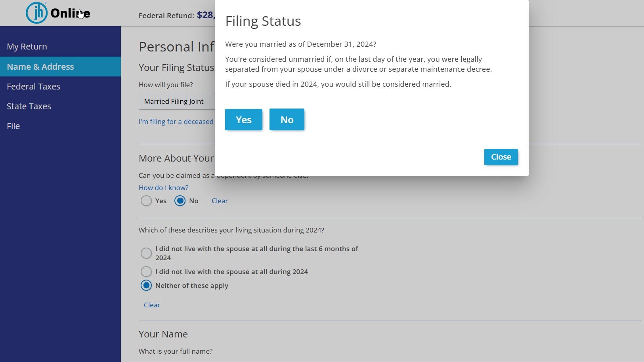Select No for claimed as a dependent
The height and width of the screenshot is (362, 644).
(x=180, y=201)
